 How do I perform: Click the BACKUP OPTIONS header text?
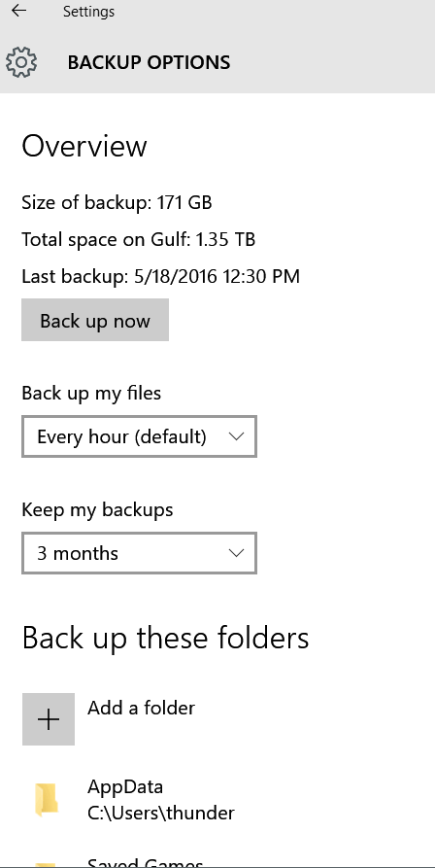click(x=149, y=62)
